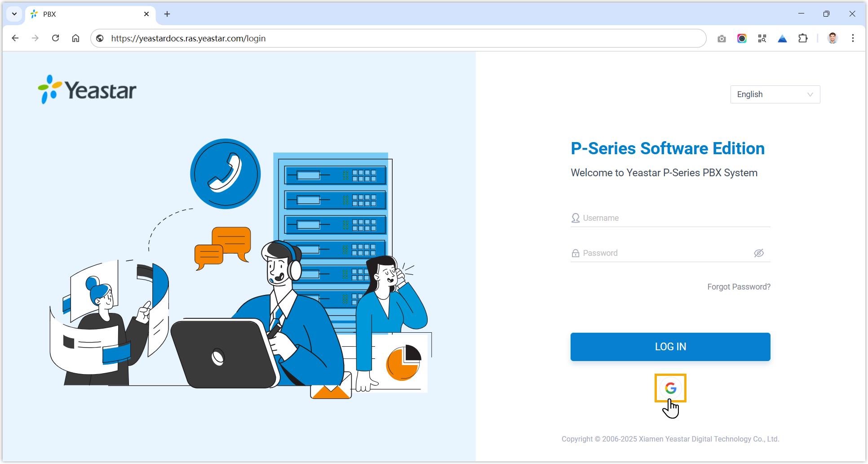
Task: Reload the page with refresh icon
Action: tap(56, 38)
